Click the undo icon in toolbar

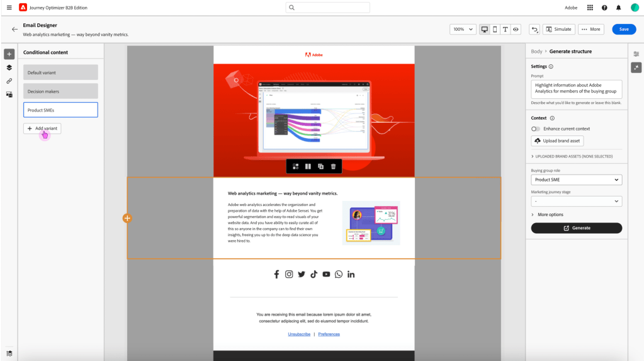(534, 29)
